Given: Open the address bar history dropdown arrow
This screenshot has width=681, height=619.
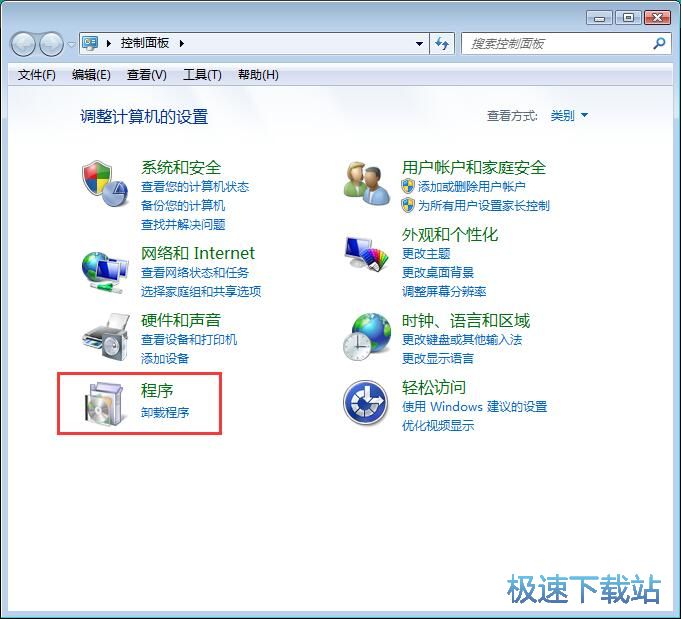Looking at the screenshot, I should 420,43.
